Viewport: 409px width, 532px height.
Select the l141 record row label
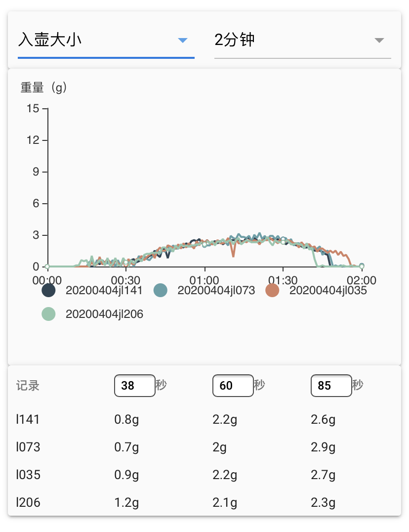pos(28,420)
